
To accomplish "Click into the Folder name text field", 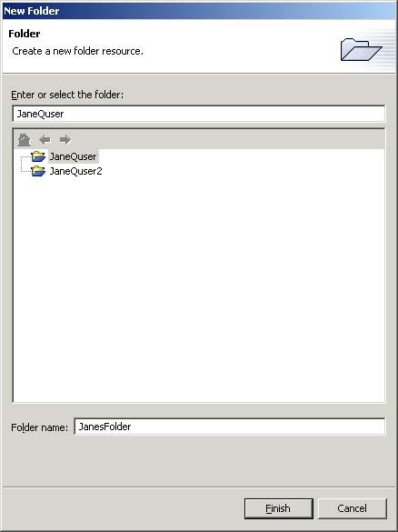I will 230,427.
